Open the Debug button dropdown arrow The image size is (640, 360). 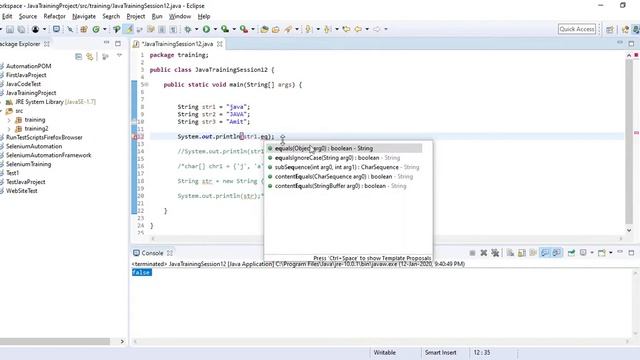196,29
